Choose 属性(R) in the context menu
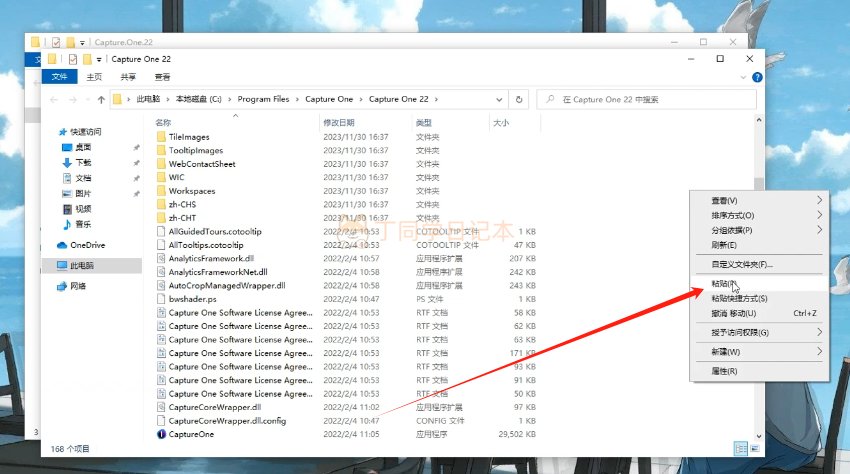850x474 pixels. coord(723,371)
